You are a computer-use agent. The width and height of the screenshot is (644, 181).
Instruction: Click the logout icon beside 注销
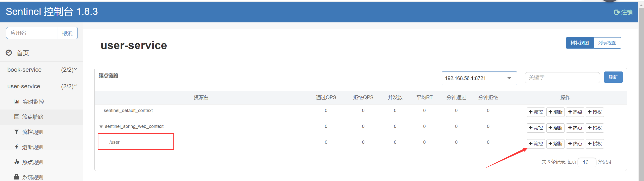coord(617,12)
